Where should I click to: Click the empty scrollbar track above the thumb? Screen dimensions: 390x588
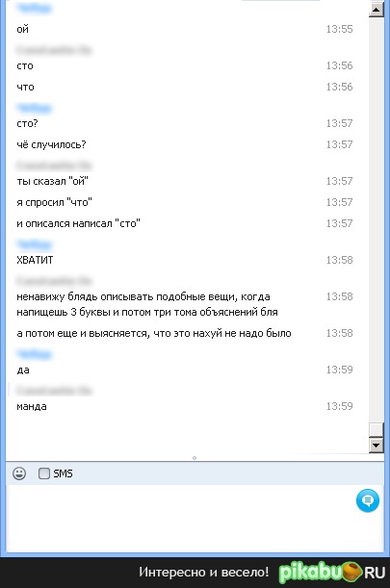pyautogui.click(x=377, y=219)
